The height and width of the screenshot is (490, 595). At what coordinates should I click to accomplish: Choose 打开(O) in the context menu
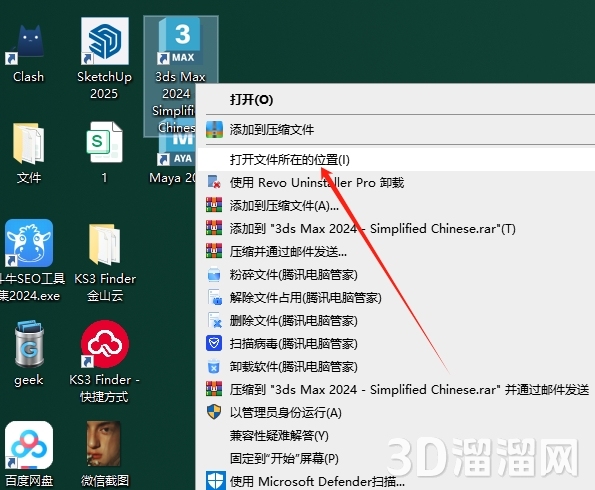[396, 99]
